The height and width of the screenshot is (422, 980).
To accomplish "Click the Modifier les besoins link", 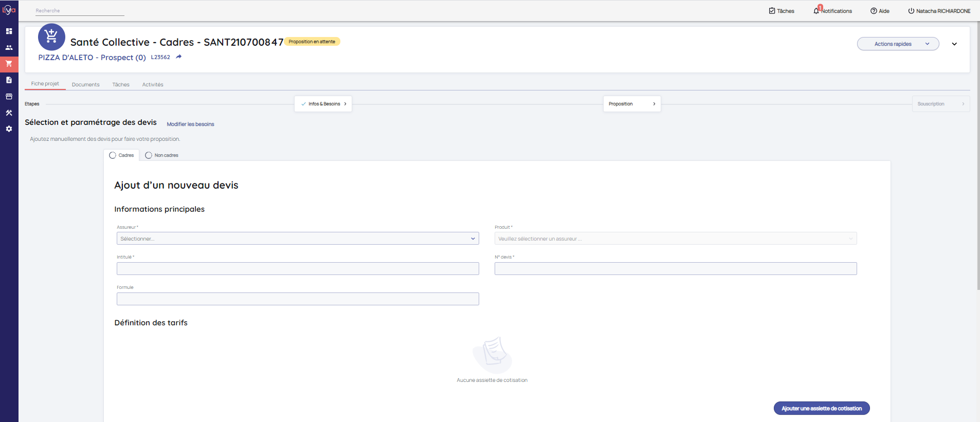I will 190,124.
